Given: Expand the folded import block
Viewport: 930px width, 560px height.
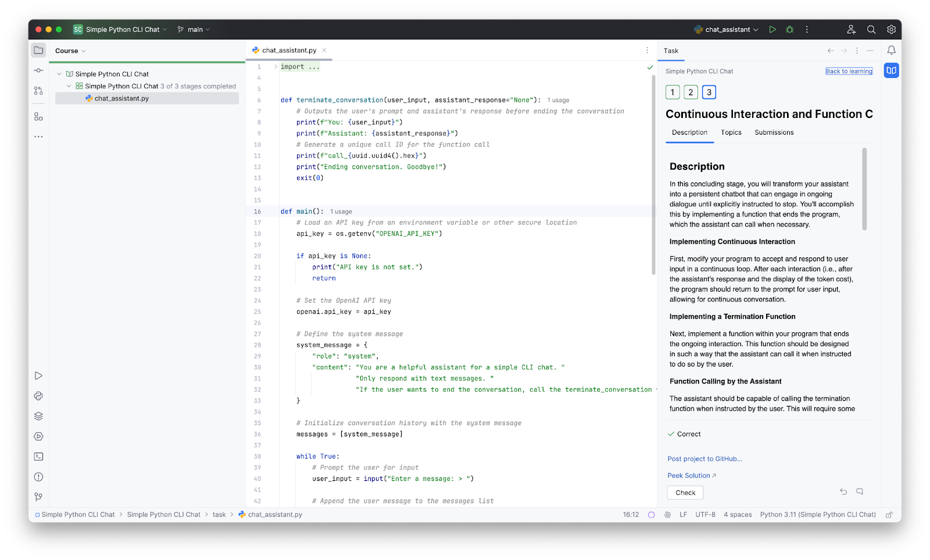Looking at the screenshot, I should [276, 67].
